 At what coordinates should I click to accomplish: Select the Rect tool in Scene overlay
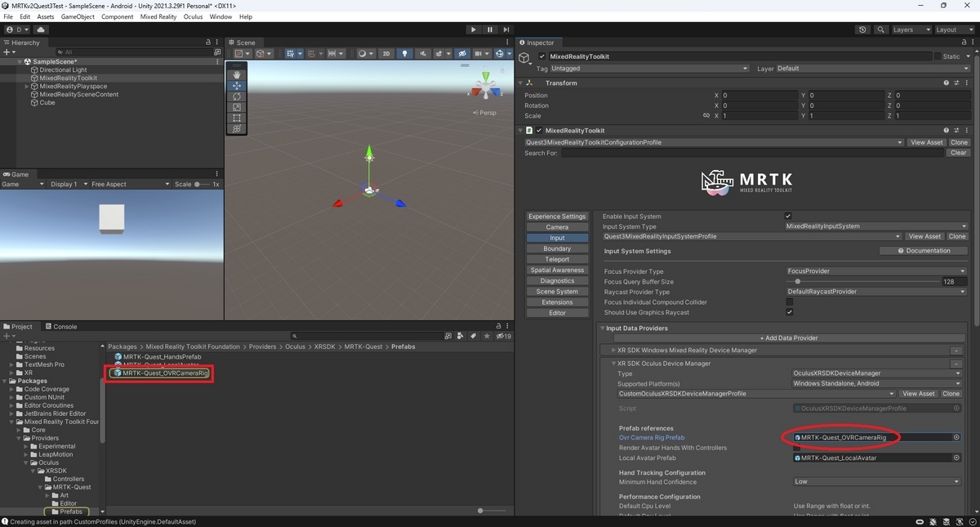[237, 118]
